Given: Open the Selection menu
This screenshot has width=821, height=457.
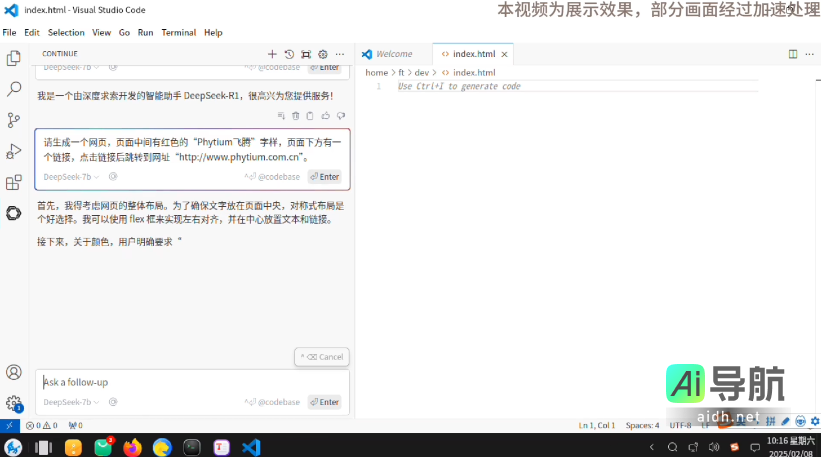Looking at the screenshot, I should [x=66, y=32].
